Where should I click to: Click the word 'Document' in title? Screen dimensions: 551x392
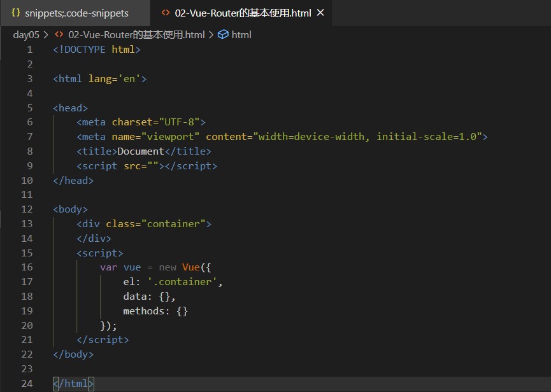(x=141, y=151)
